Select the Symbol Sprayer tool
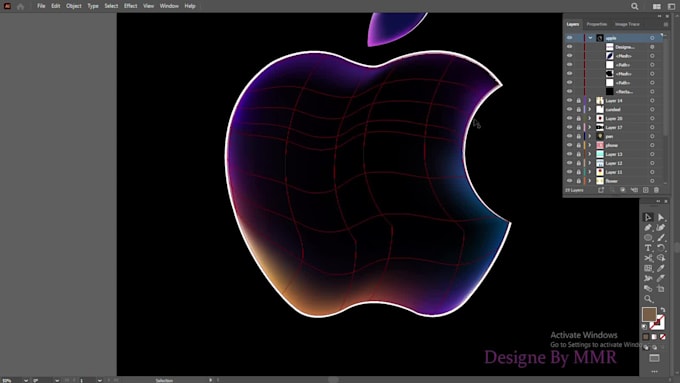680x383 pixels. point(648,278)
